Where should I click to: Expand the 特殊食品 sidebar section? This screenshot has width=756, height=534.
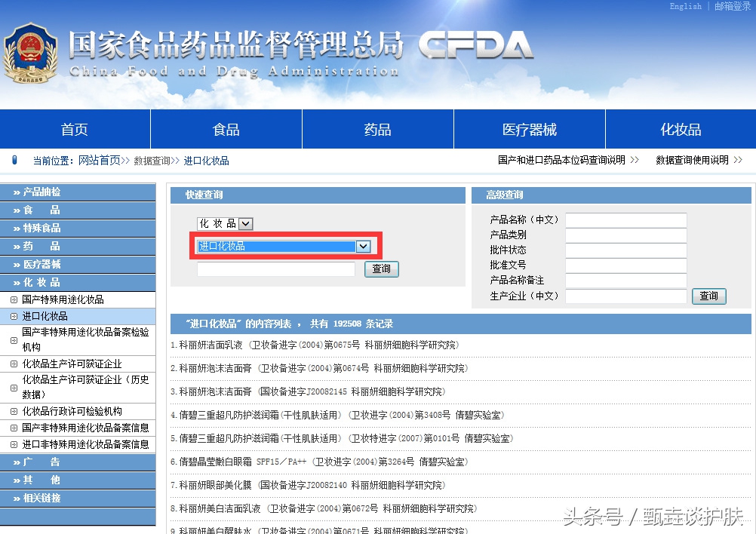tap(78, 228)
